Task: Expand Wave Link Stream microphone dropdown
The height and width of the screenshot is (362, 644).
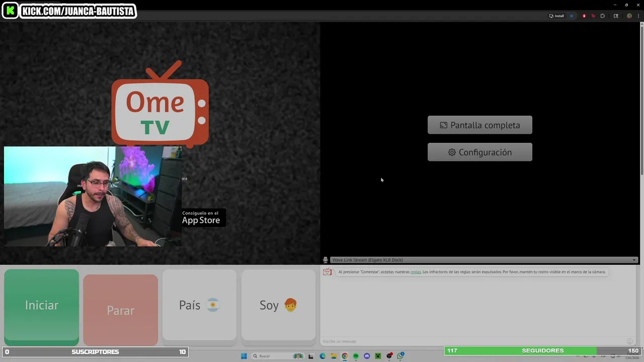Action: (x=484, y=260)
